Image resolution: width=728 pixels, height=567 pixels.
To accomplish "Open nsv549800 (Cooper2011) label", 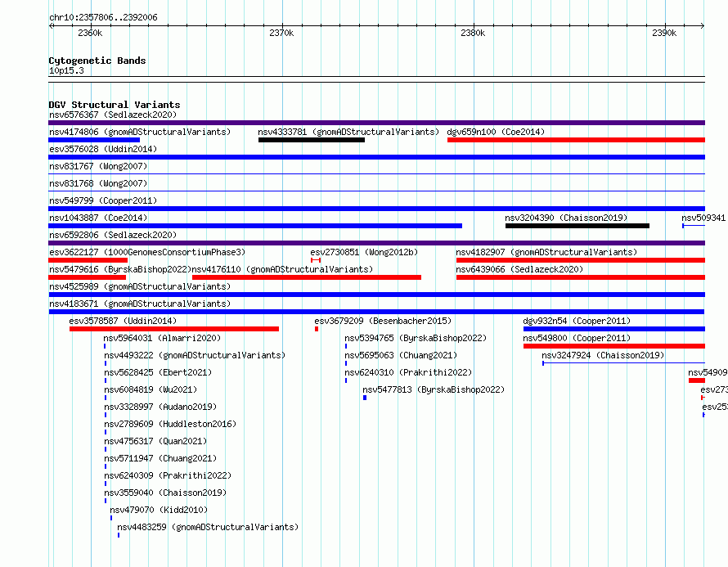I will coord(577,338).
